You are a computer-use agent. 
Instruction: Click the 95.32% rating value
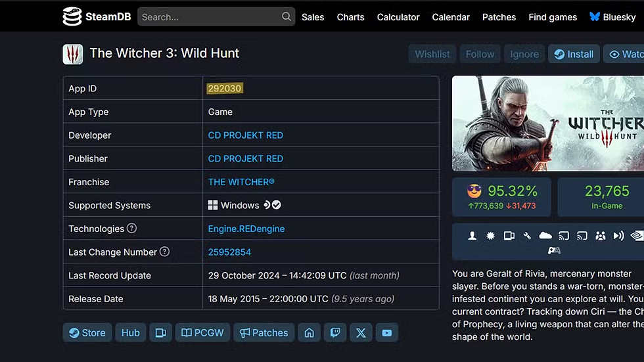(513, 191)
